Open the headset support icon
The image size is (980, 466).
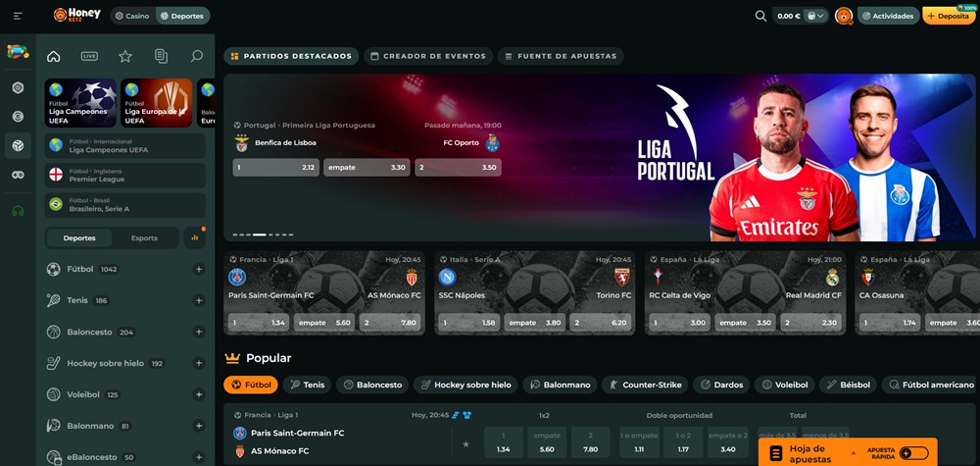18,211
